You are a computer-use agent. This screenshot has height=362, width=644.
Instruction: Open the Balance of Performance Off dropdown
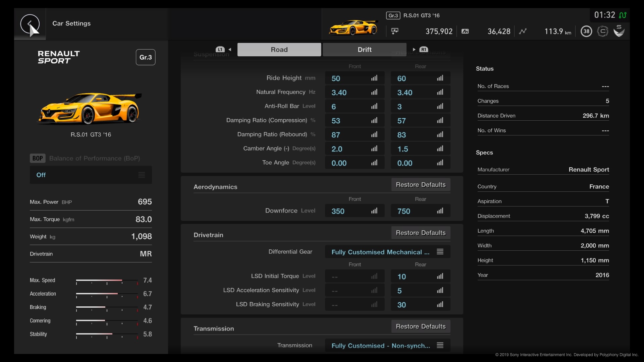[91, 175]
